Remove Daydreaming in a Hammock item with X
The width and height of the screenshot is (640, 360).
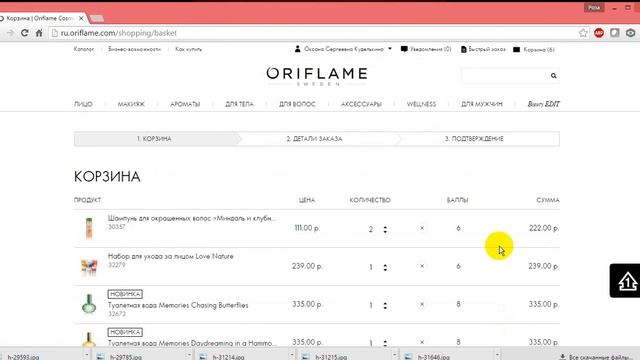coord(422,342)
